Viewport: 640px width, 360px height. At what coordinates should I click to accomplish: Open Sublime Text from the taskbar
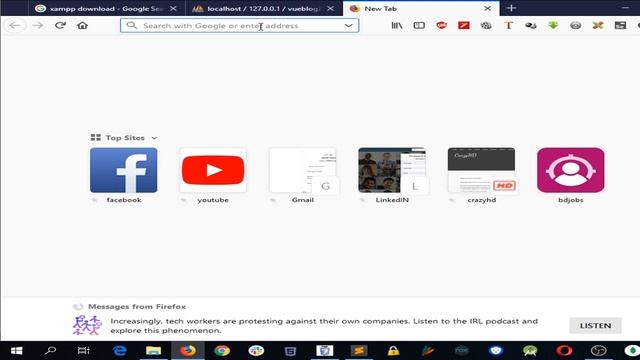click(x=359, y=351)
